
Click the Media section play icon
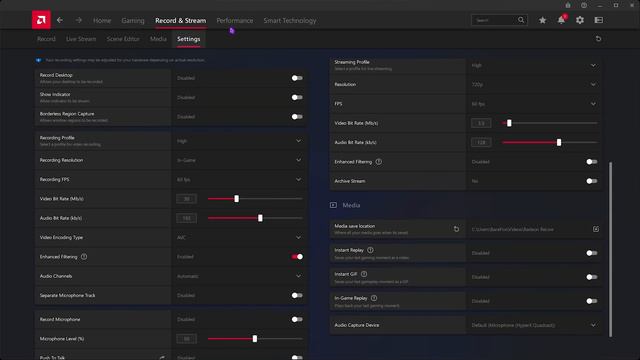pyautogui.click(x=333, y=205)
